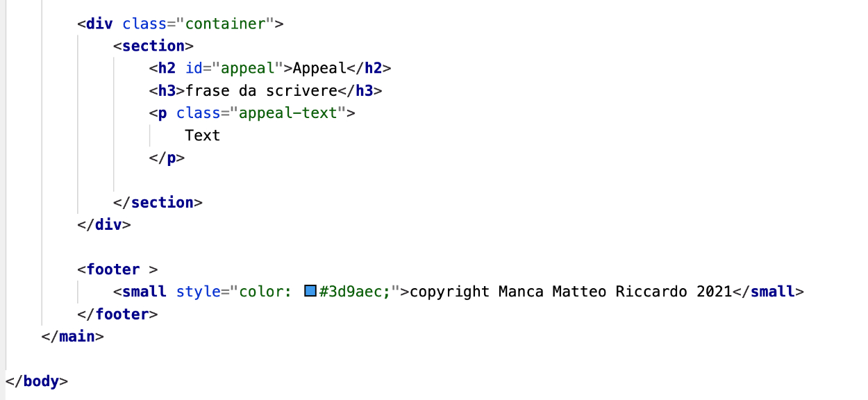
Task: Click the blue #3d9aec color swatch
Action: (310, 292)
